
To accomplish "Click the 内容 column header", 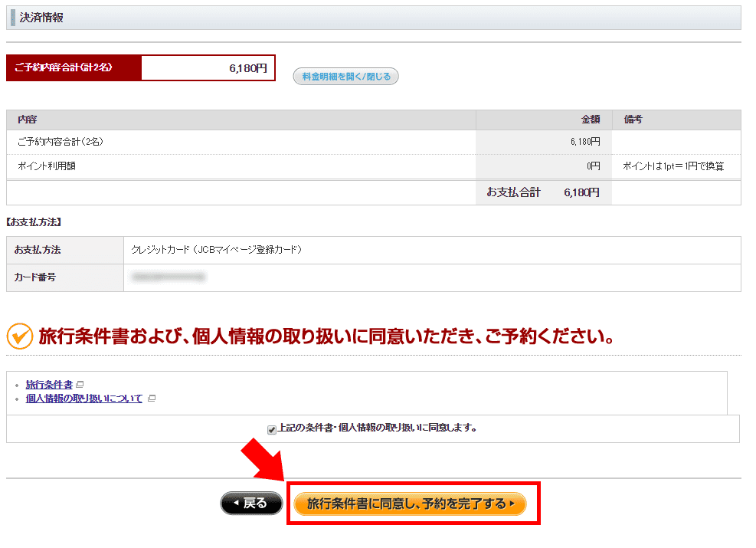I will pos(28,120).
